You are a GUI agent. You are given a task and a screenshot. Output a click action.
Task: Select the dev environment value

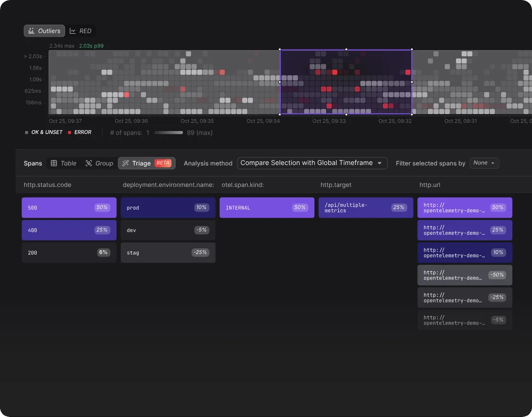click(x=168, y=230)
